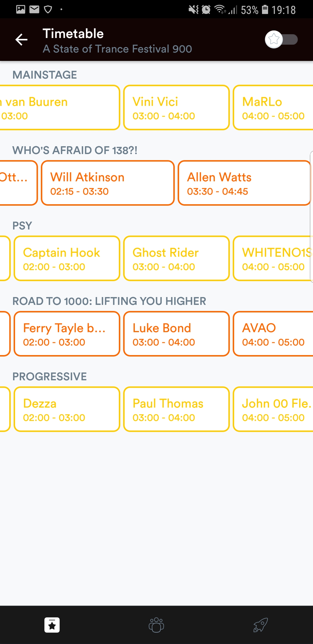Viewport: 313px width, 644px height.
Task: Tap the battery status icon
Action: 265,10
